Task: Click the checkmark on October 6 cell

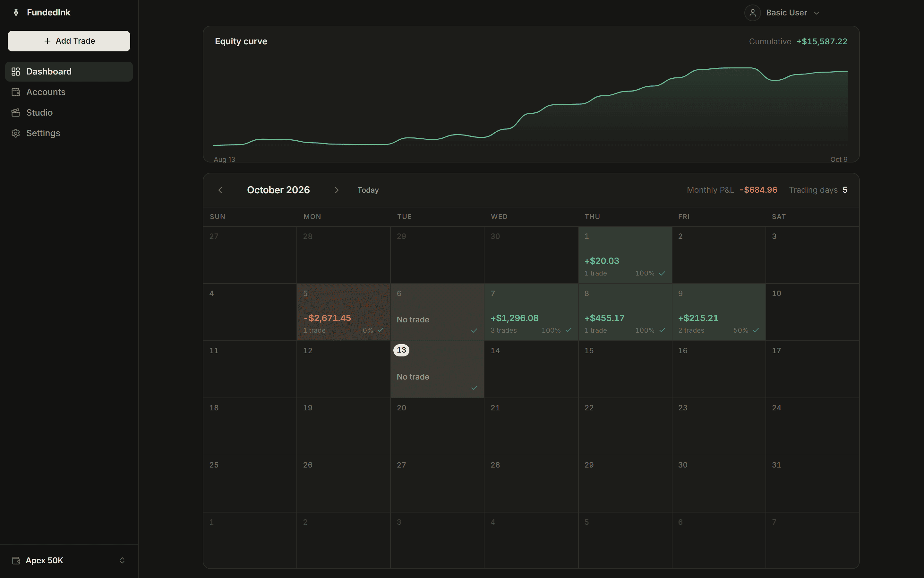Action: pos(474,331)
